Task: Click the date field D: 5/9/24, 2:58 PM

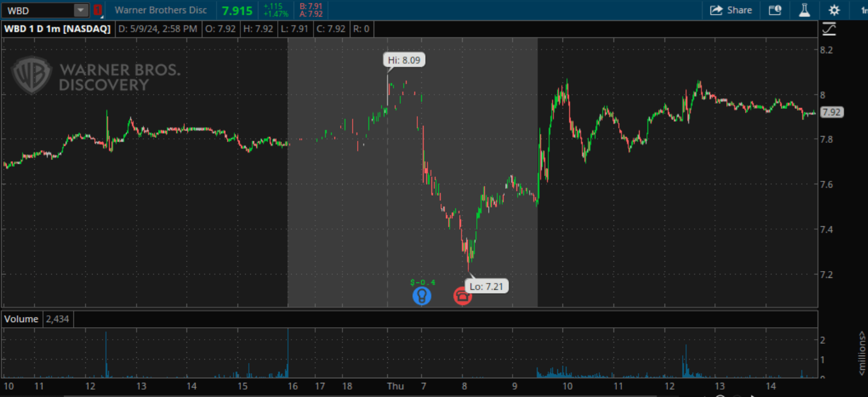Action: [x=158, y=29]
